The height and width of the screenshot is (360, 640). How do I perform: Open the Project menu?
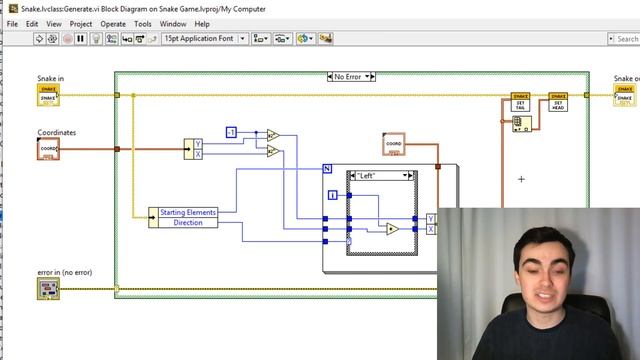point(81,24)
